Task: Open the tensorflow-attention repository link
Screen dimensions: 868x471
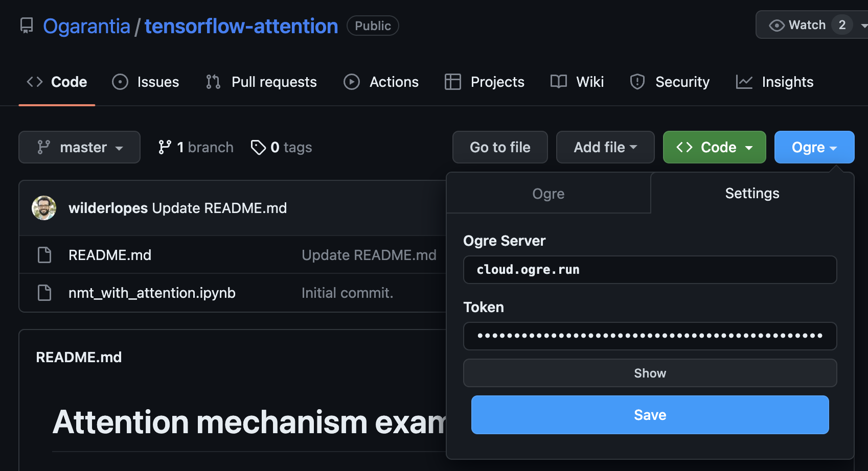Action: point(241,26)
